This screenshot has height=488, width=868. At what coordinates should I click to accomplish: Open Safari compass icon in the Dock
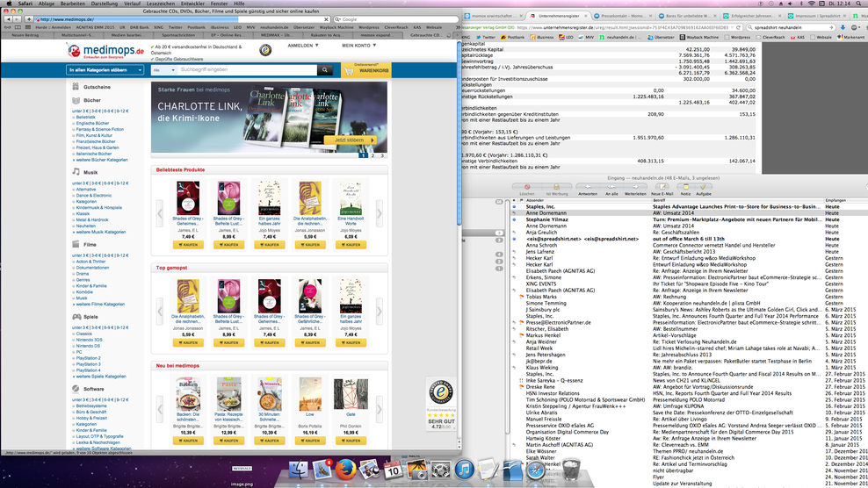pyautogui.click(x=535, y=470)
